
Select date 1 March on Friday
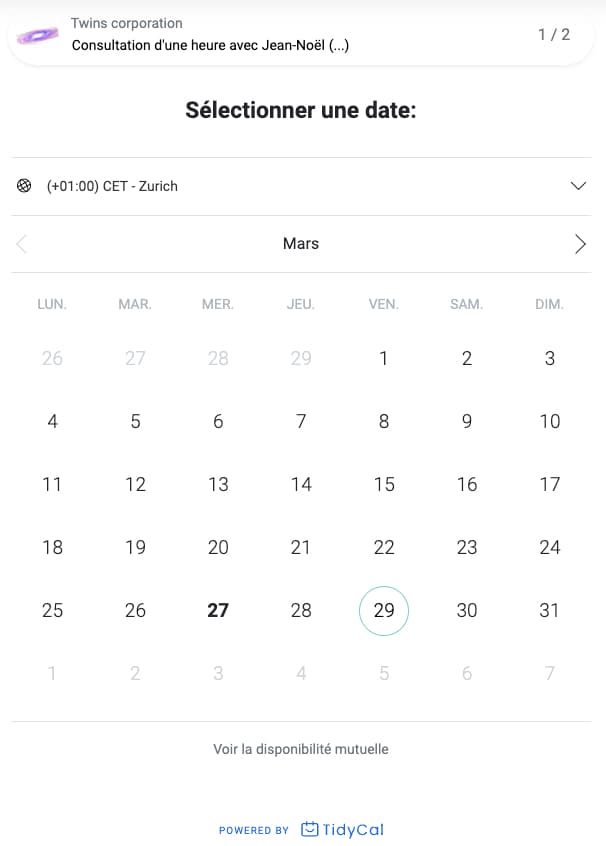(384, 358)
